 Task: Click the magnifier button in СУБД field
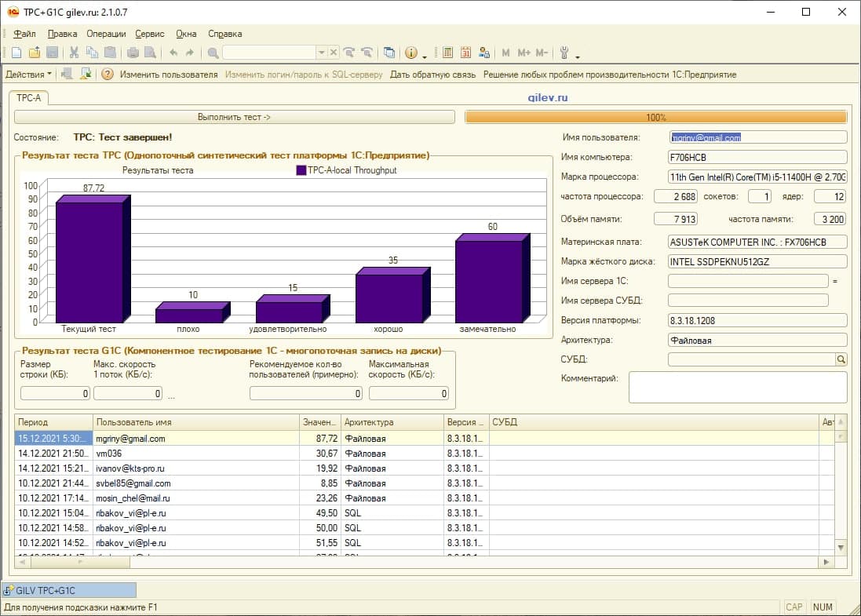(841, 359)
